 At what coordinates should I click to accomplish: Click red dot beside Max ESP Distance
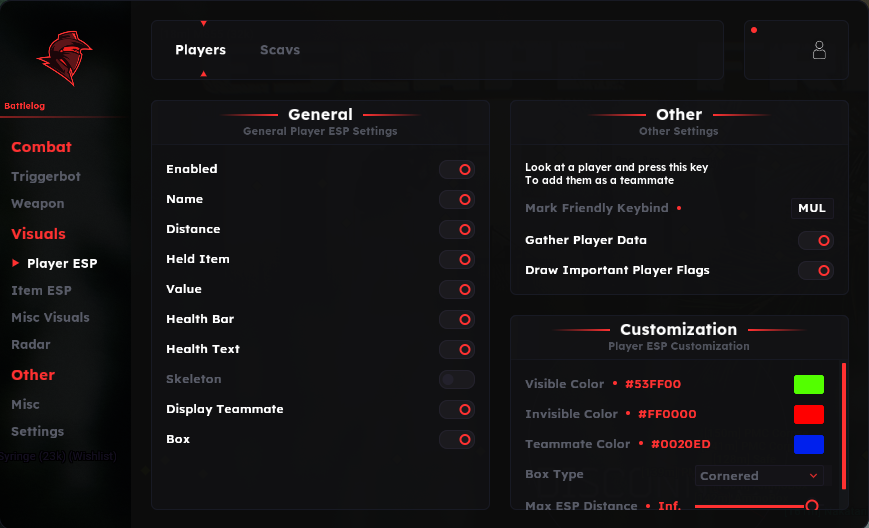(x=648, y=506)
